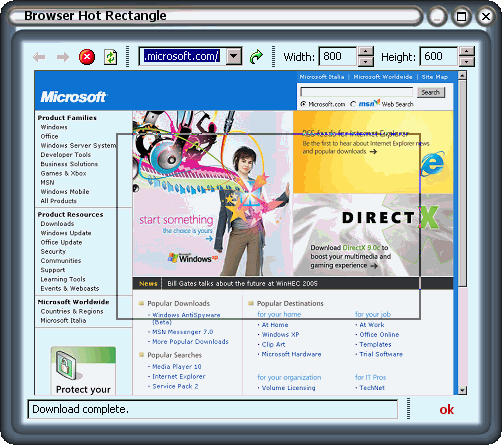This screenshot has width=502, height=445.
Task: Select the MSN Web Search radio button
Action: [x=353, y=104]
